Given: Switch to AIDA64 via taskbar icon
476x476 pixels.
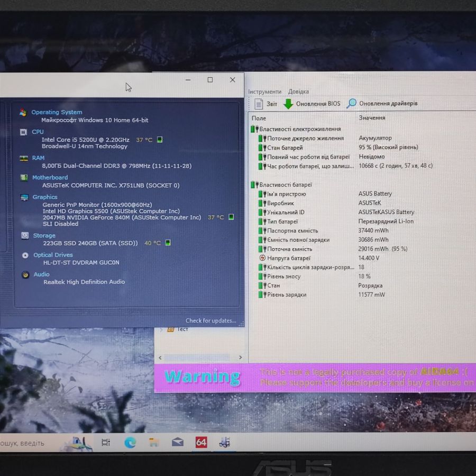Looking at the screenshot, I should (x=201, y=442).
